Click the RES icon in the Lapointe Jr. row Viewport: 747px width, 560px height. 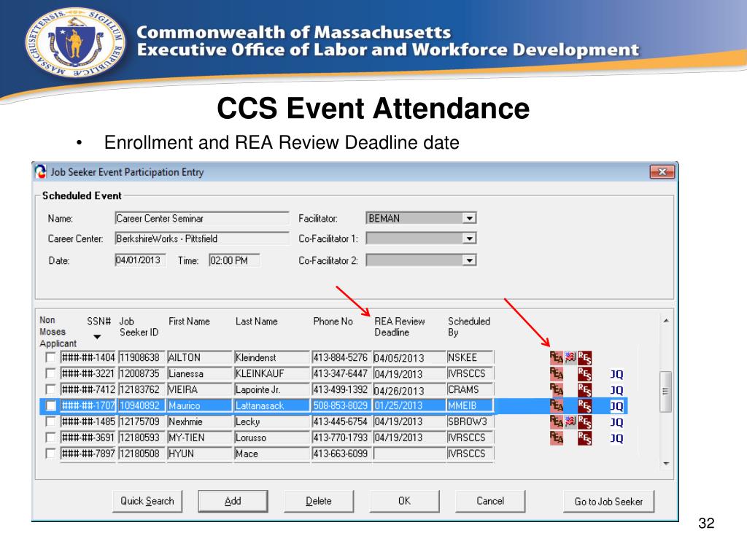tap(584, 390)
